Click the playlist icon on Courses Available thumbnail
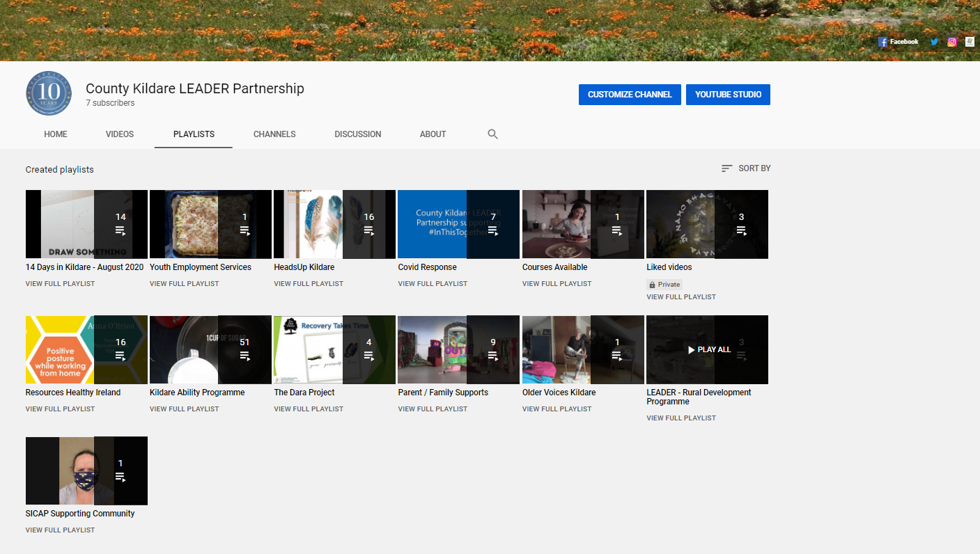Viewport: 980px width, 554px height. pos(617,230)
